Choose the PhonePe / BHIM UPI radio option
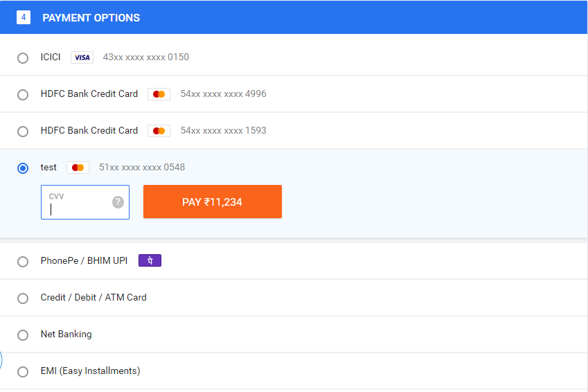This screenshot has height=392, width=588. pos(23,262)
